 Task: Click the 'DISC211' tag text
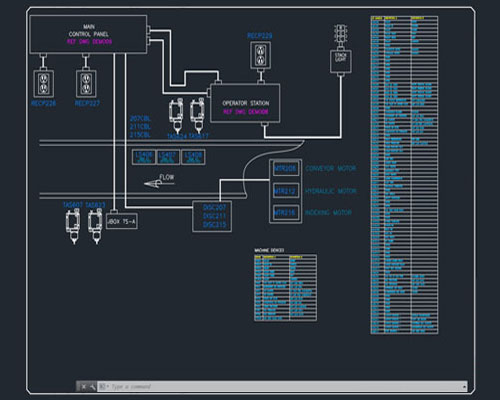pos(215,216)
